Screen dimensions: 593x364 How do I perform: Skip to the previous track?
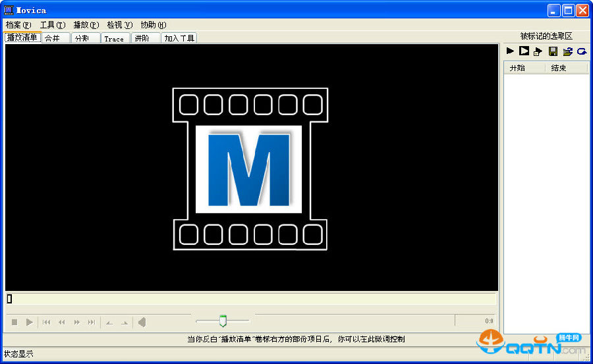[47, 322]
